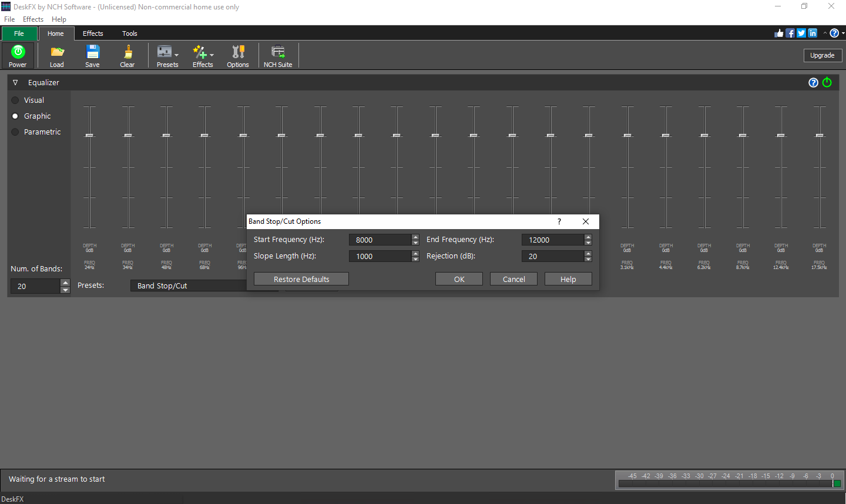Collapse the Equalizer panel with the triangle
Screen dimensions: 846x504
point(15,82)
